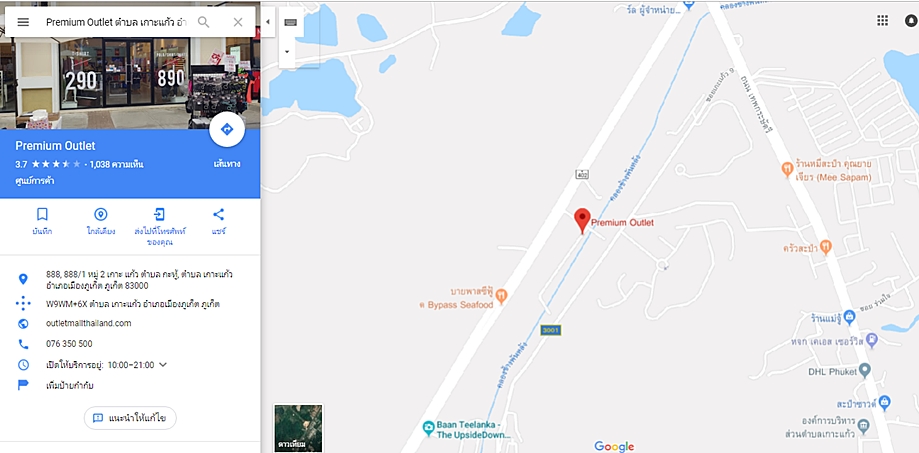The width and height of the screenshot is (919, 453).
Task: Click the Nearby location icon
Action: point(101,214)
